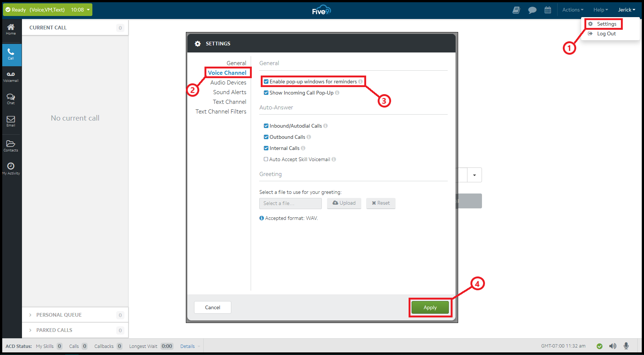Viewport: 644px width, 355px height.
Task: Select the Chat channel icon
Action: [x=11, y=98]
